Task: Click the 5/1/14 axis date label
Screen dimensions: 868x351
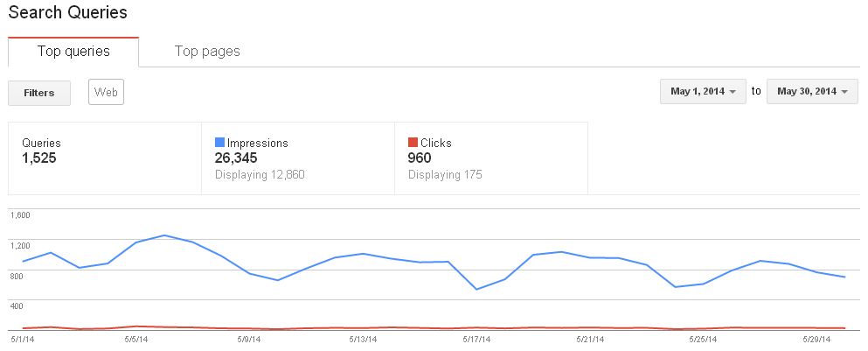Action: click(21, 338)
